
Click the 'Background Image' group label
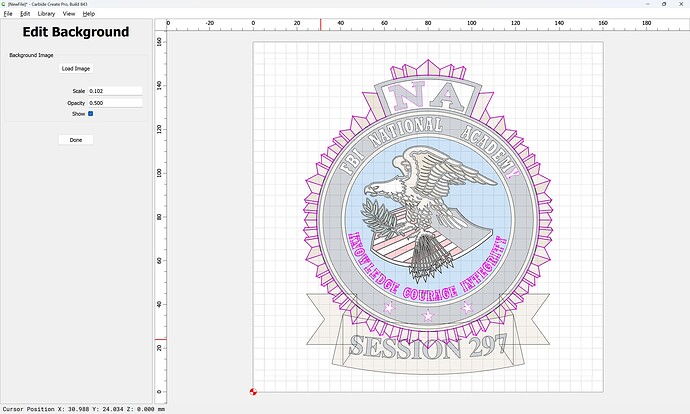coord(31,55)
